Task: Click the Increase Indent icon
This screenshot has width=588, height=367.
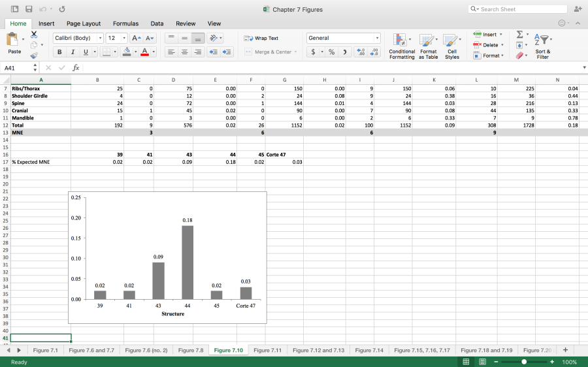Action: click(x=227, y=52)
